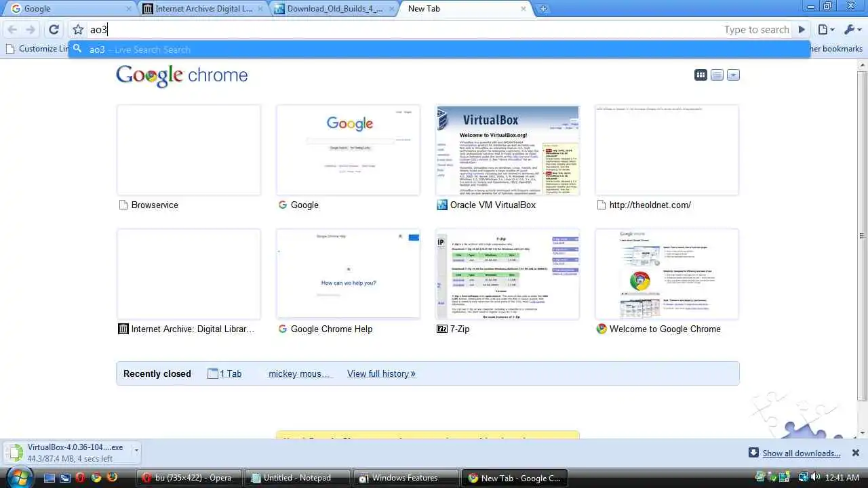Open the Windows Start menu

point(18,477)
